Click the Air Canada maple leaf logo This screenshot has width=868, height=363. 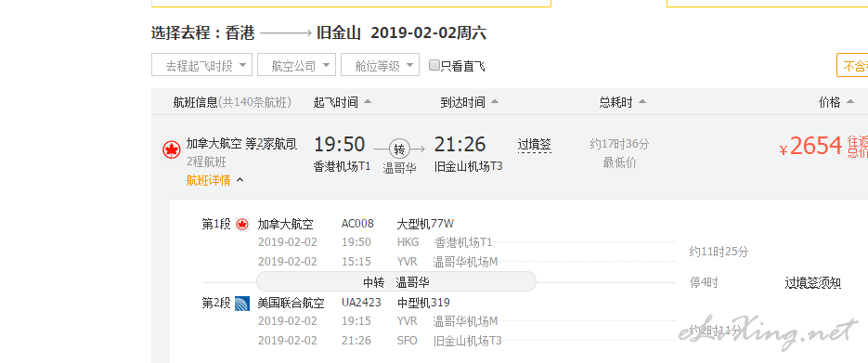pyautogui.click(x=172, y=149)
